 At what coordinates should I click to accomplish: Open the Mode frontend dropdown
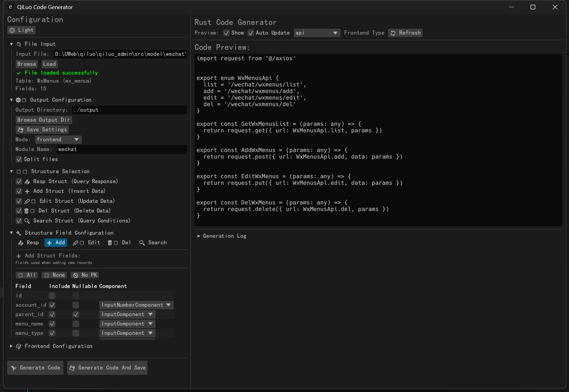[58, 140]
